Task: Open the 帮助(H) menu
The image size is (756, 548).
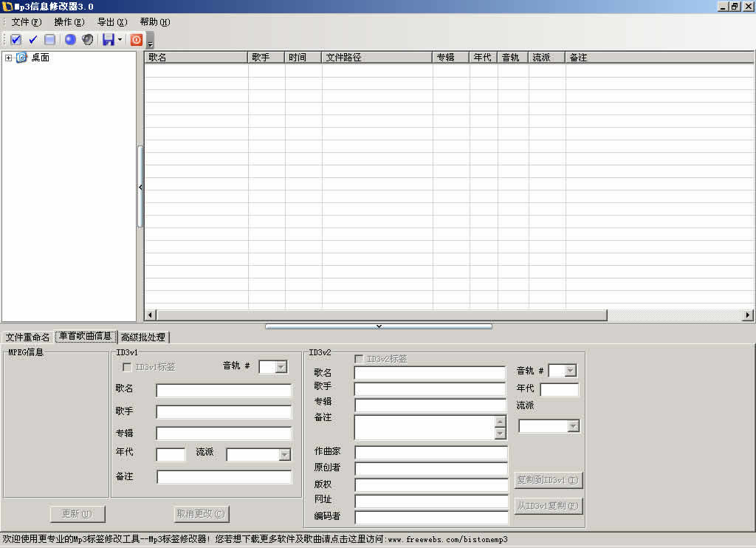Action: (155, 22)
